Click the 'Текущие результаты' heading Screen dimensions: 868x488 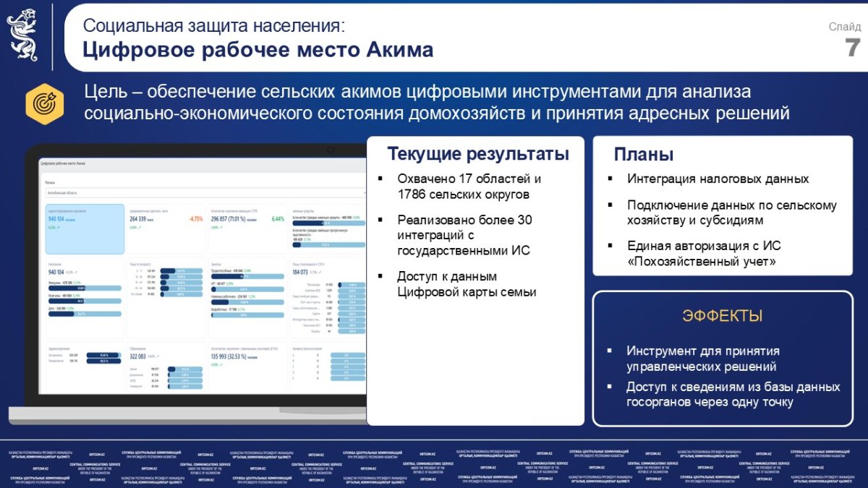click(x=477, y=154)
